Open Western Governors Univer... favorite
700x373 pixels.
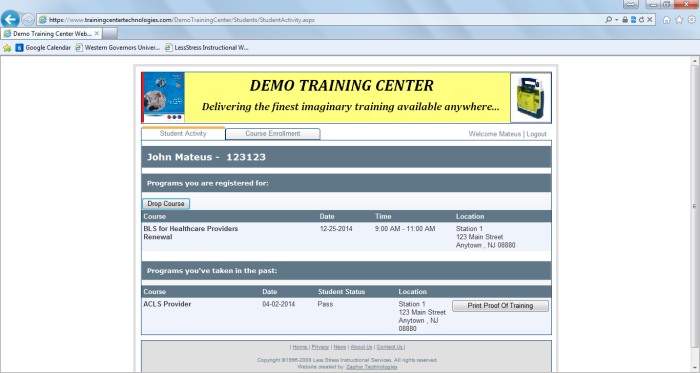(117, 48)
